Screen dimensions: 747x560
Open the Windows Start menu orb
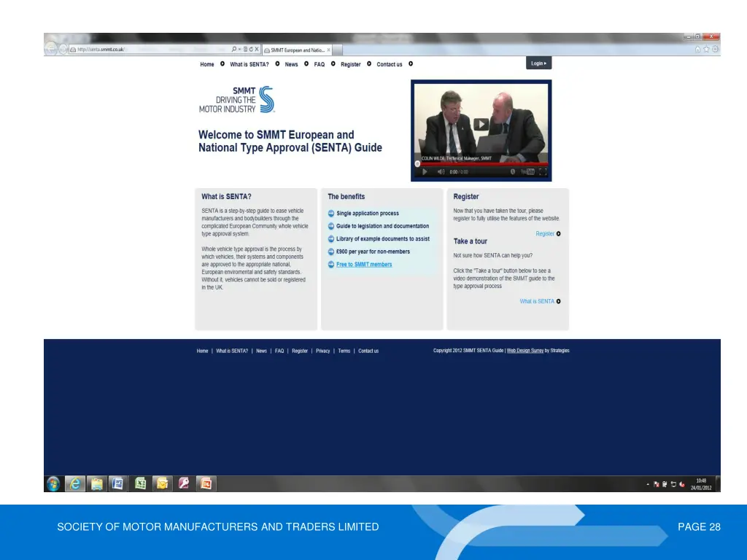pyautogui.click(x=53, y=484)
